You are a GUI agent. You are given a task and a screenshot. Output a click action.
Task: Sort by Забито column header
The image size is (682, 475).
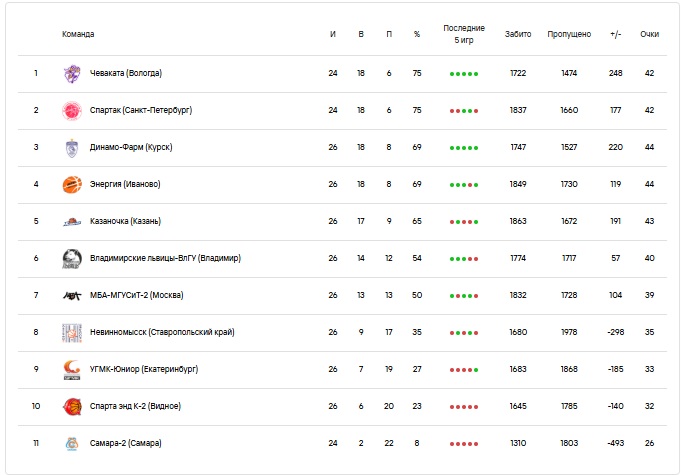coord(518,34)
